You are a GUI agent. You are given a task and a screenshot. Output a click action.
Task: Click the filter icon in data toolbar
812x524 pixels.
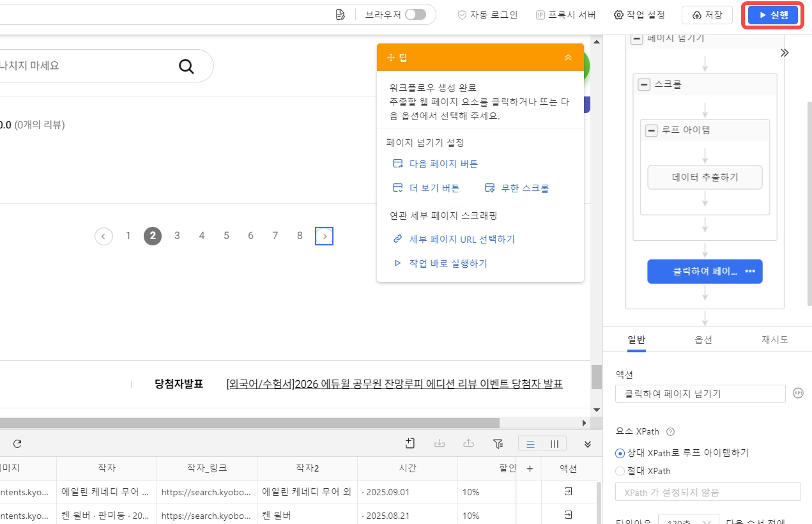[x=498, y=443]
